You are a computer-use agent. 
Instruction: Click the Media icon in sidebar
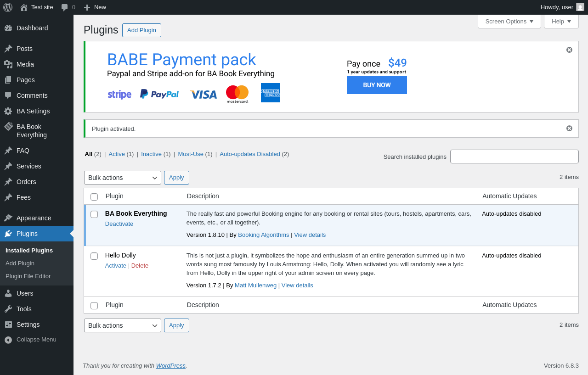point(8,64)
